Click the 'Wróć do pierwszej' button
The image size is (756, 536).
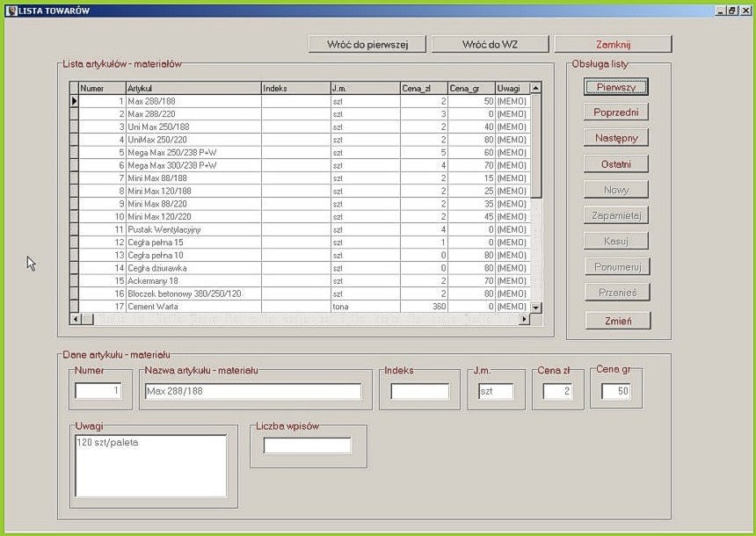(x=367, y=44)
